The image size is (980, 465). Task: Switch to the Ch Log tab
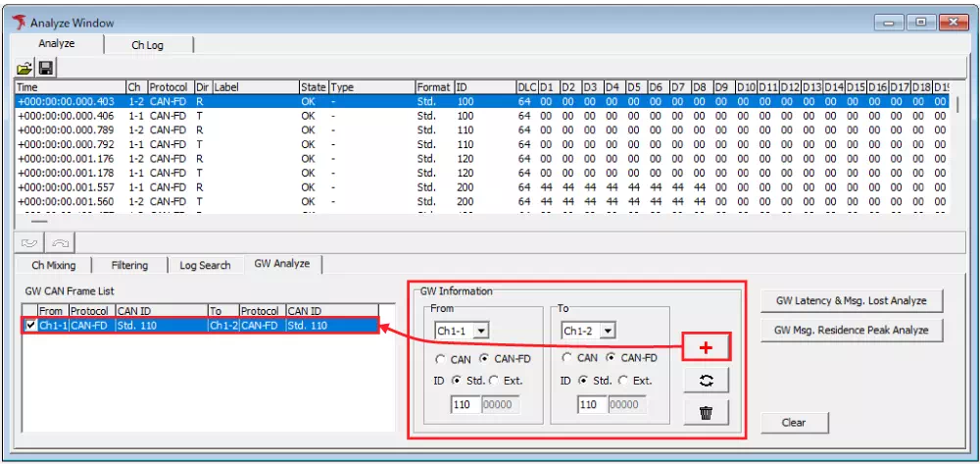click(149, 44)
